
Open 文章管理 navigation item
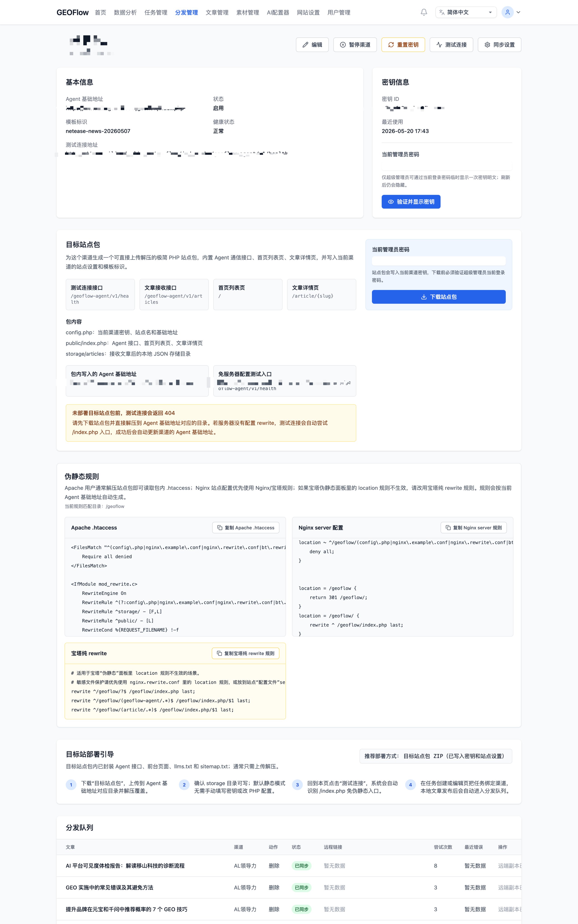[217, 13]
